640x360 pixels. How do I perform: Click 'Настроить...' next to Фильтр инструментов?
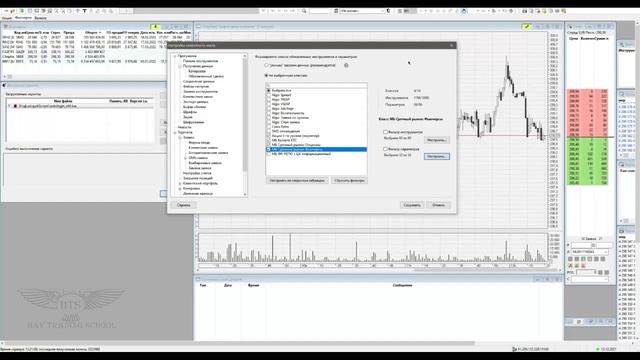coord(437,140)
